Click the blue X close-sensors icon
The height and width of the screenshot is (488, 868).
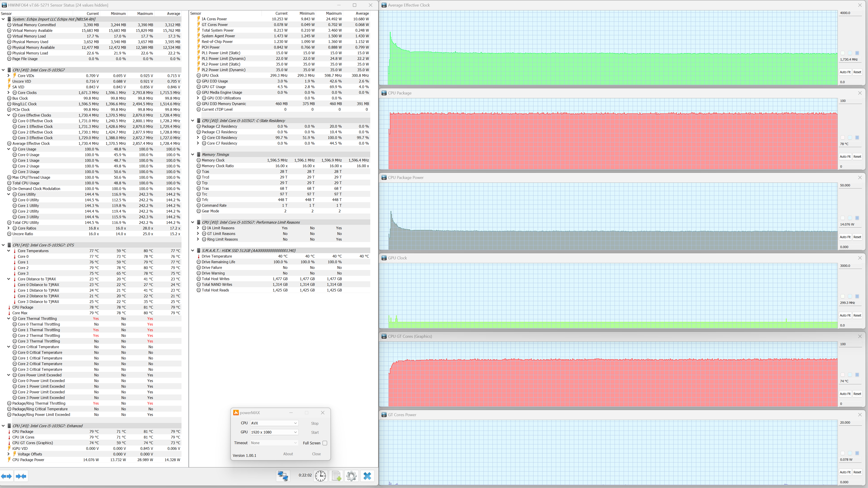click(367, 476)
